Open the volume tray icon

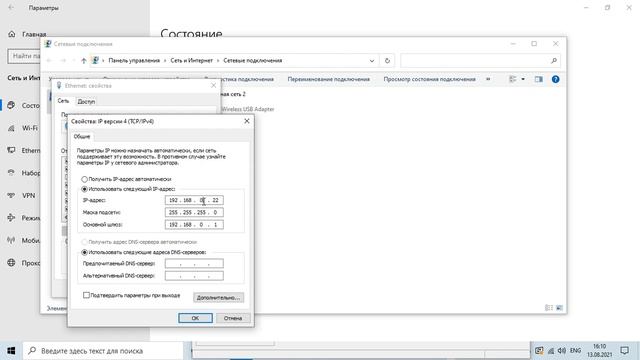(x=562, y=351)
